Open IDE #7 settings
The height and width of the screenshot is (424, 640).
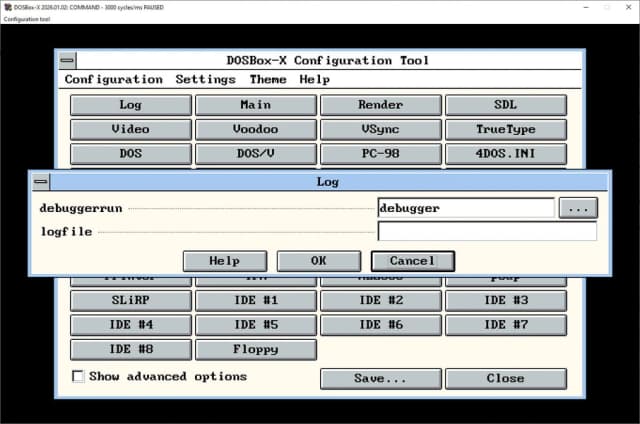[x=506, y=325]
